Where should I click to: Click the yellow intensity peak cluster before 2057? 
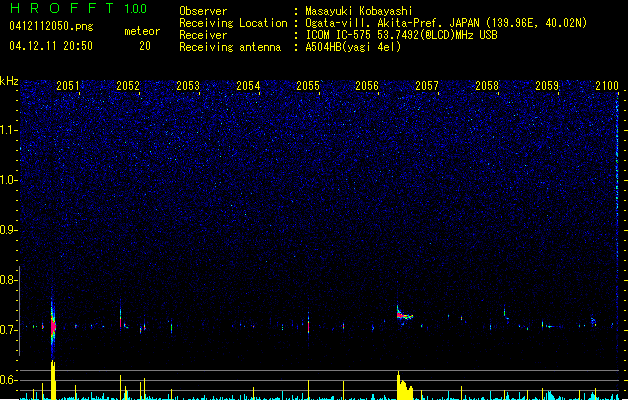pos(404,386)
